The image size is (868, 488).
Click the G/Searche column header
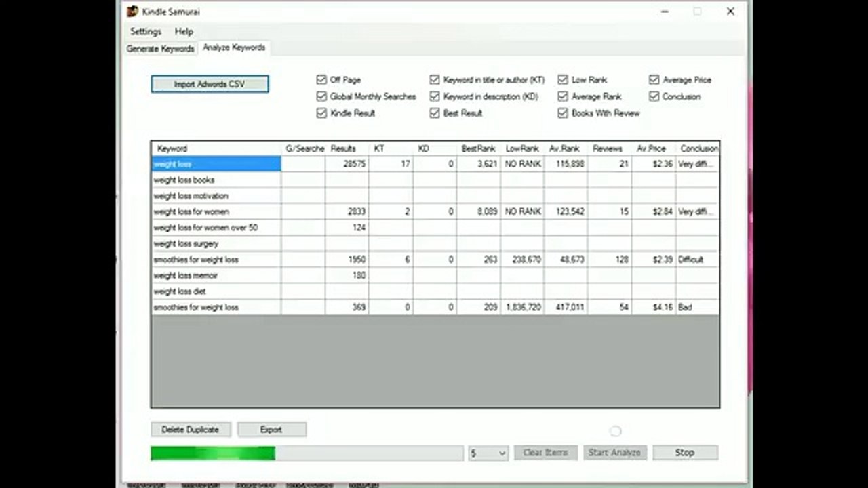(303, 148)
